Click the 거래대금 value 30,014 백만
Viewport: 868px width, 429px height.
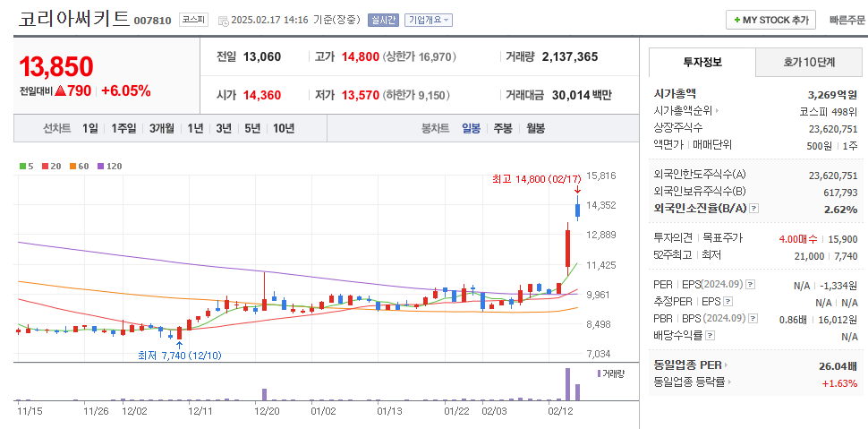click(x=582, y=95)
